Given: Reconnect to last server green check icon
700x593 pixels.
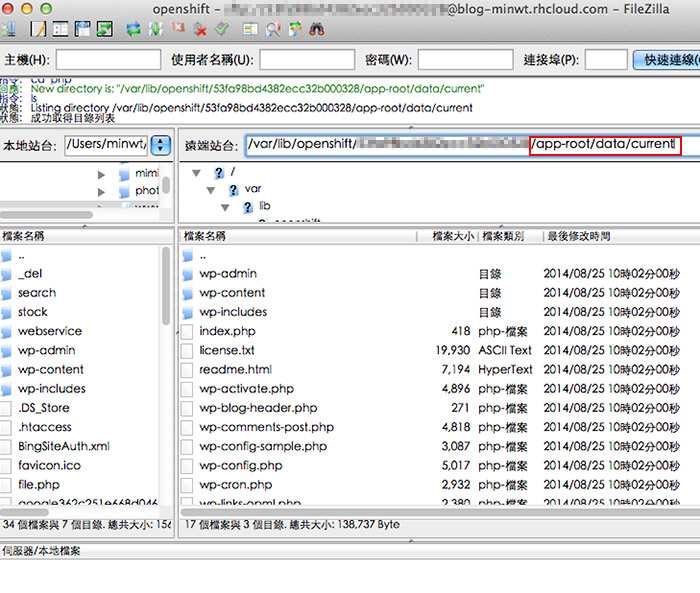Looking at the screenshot, I should click(x=222, y=29).
